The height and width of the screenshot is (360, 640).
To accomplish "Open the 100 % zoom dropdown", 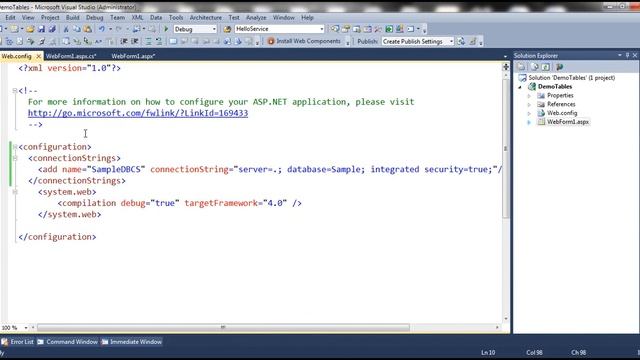I will click(26, 328).
